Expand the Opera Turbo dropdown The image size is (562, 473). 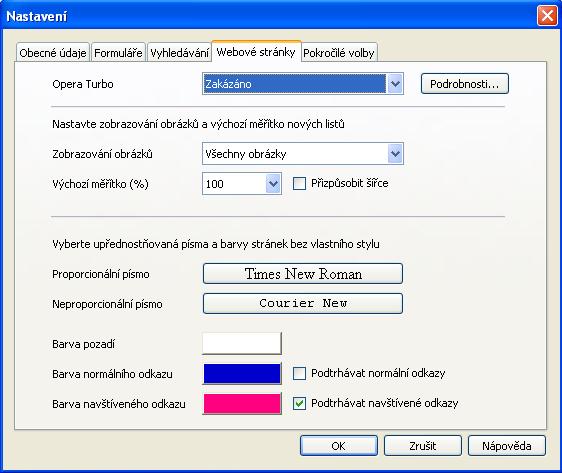pyautogui.click(x=303, y=84)
